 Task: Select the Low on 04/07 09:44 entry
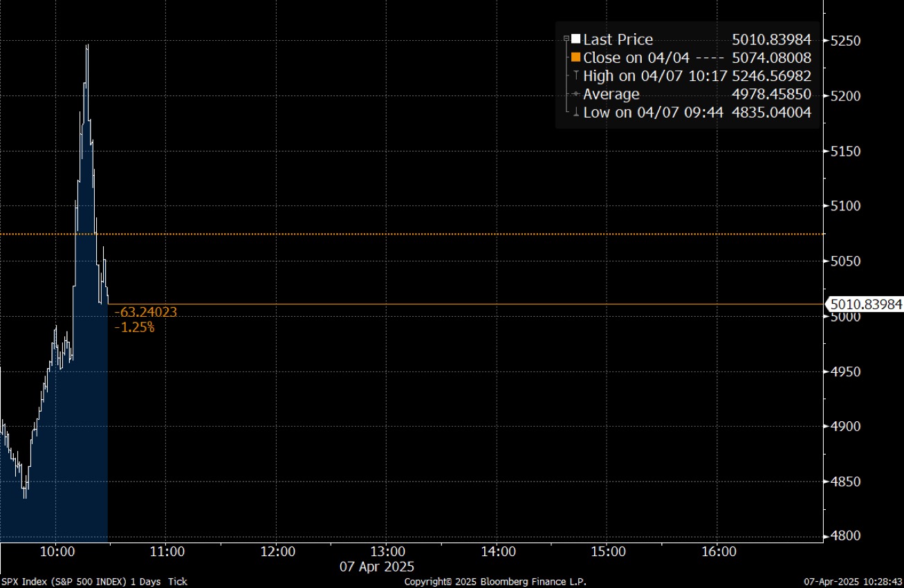click(653, 113)
